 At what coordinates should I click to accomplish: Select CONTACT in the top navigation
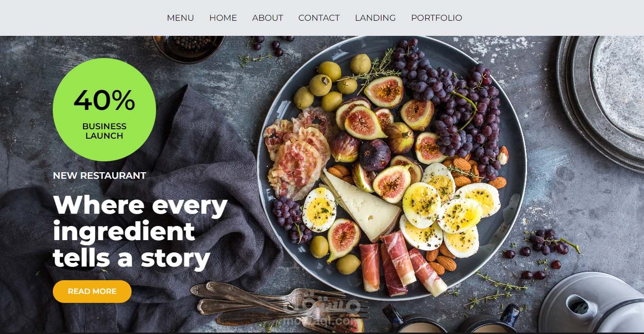[319, 18]
